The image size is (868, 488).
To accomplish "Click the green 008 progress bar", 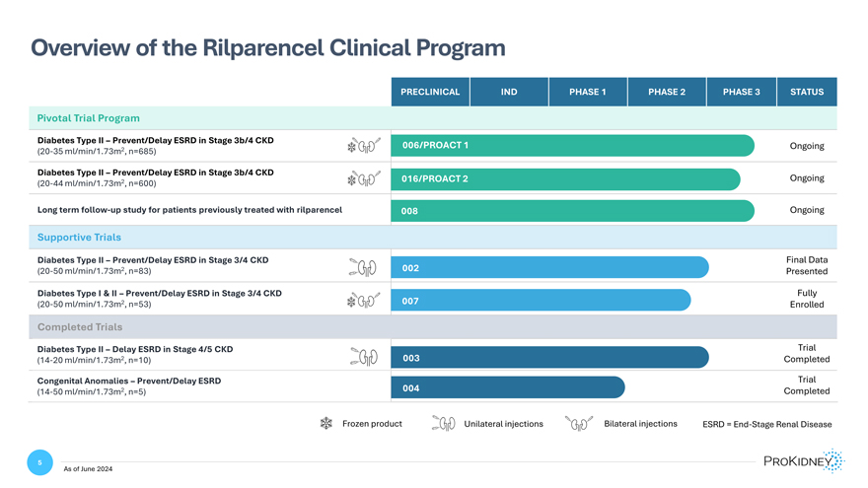I will [x=572, y=211].
